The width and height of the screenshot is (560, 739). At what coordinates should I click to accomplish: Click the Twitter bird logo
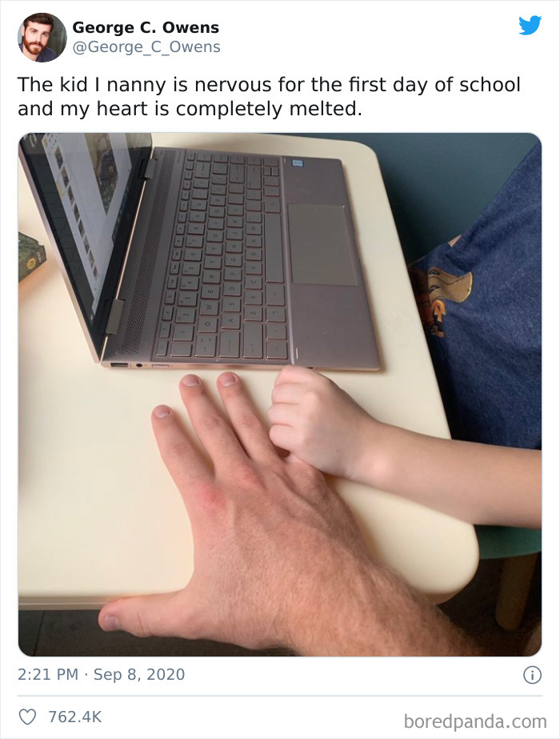530,26
